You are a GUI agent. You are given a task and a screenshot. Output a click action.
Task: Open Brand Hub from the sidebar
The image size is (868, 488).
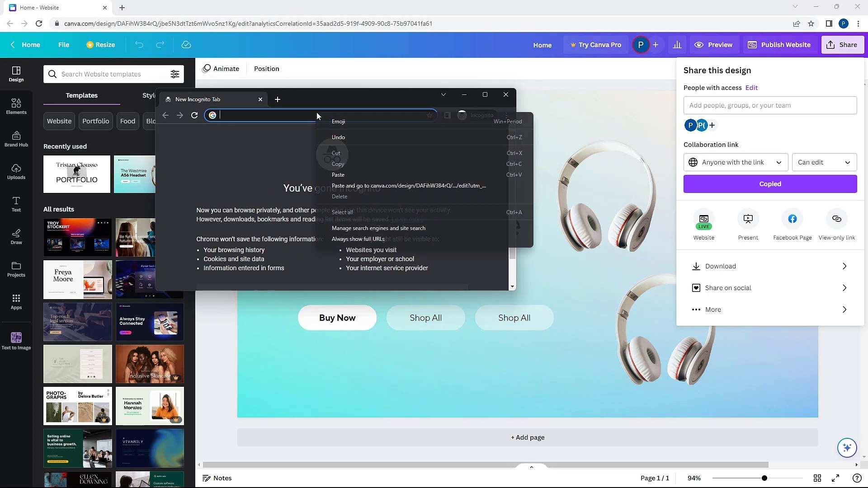pos(16,138)
